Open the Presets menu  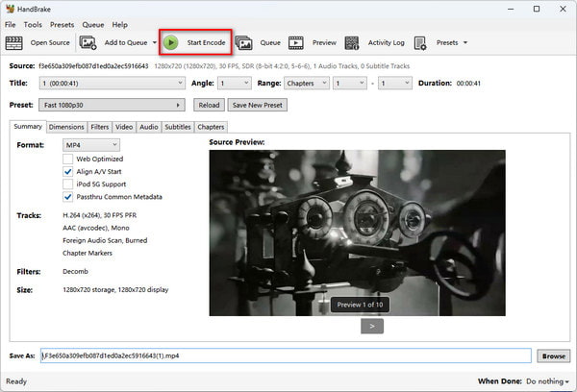(62, 25)
